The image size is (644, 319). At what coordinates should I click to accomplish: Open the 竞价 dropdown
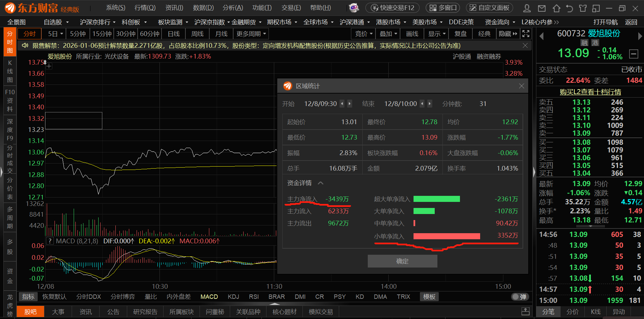pyautogui.click(x=364, y=34)
